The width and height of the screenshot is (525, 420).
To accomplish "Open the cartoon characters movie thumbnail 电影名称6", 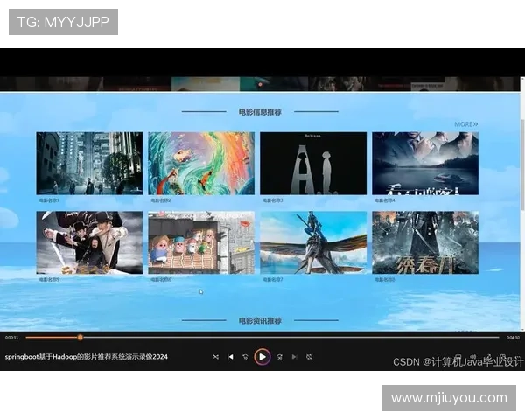I will (201, 242).
